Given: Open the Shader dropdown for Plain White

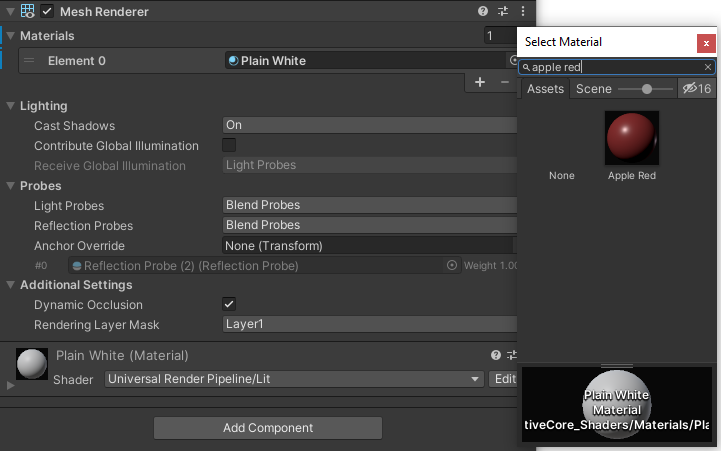Looking at the screenshot, I should (x=294, y=379).
